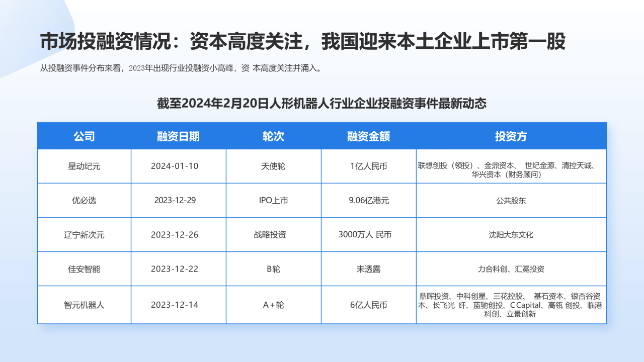Click the 智元机器人 company cell

coord(84,305)
